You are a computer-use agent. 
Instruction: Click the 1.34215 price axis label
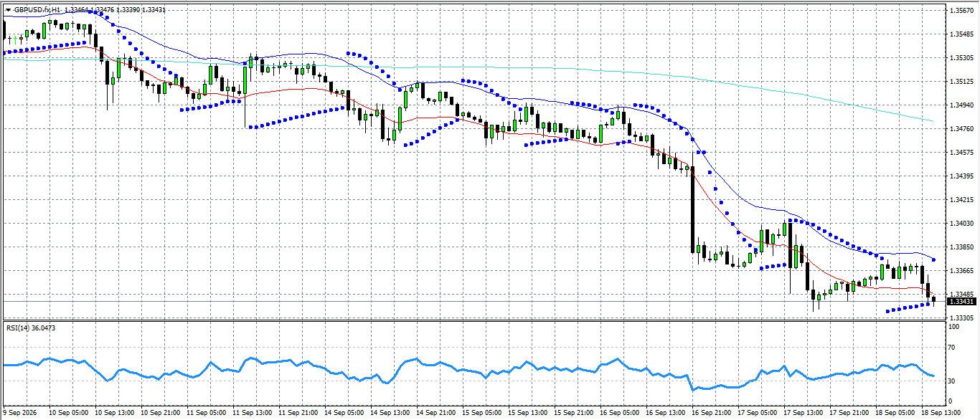coord(960,200)
